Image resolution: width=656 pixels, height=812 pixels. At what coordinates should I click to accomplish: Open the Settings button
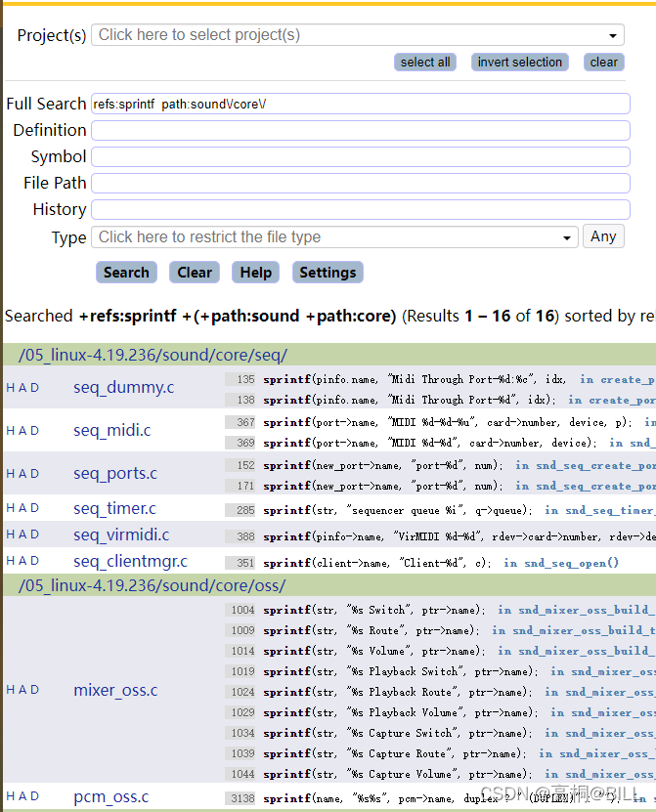[328, 273]
